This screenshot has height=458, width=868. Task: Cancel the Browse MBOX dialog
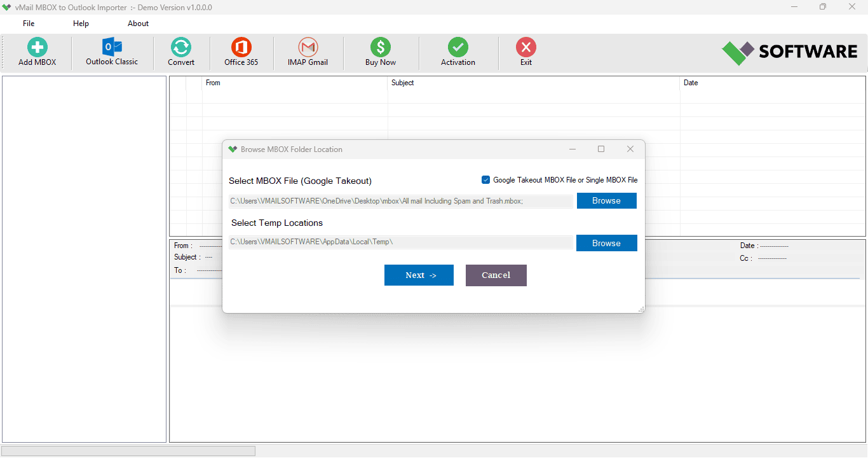click(496, 275)
